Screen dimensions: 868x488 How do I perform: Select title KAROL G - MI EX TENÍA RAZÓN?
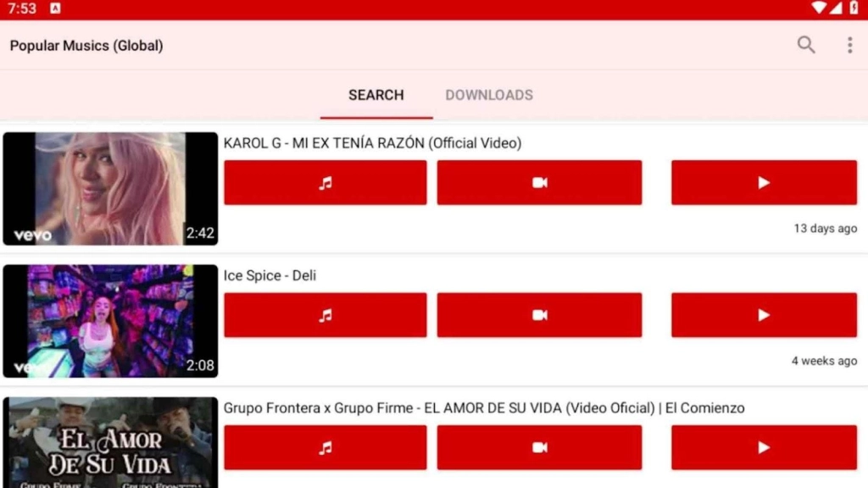(372, 143)
